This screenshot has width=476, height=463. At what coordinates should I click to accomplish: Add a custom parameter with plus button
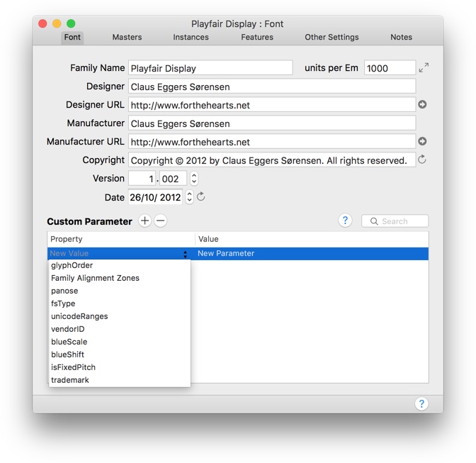point(144,221)
